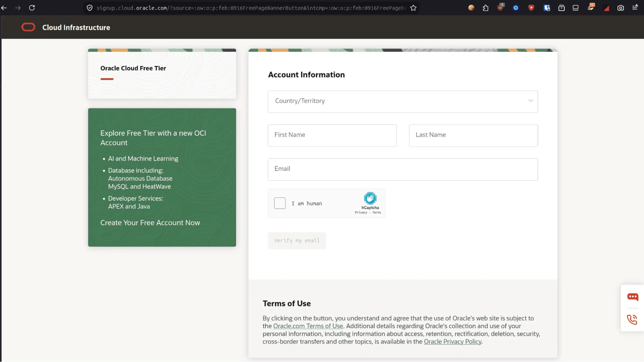
Task: Open the red play-shield extension
Action: [531, 8]
